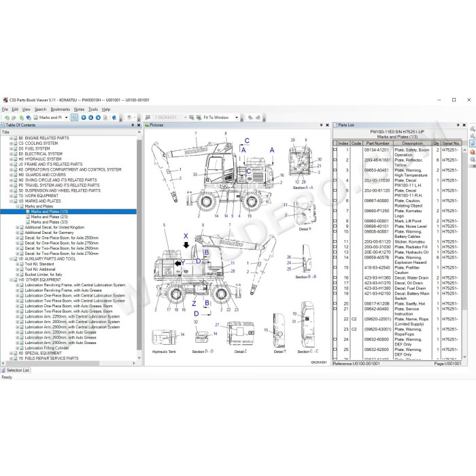
Task: Click the grey document icon after blue arrows
Action: pos(105,118)
